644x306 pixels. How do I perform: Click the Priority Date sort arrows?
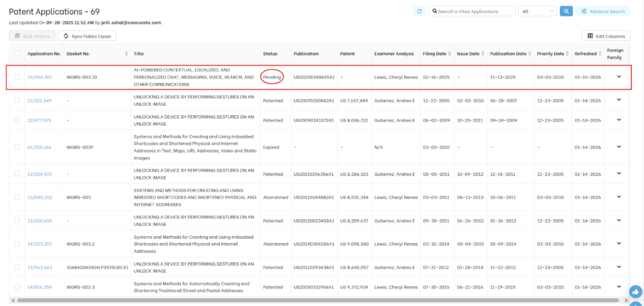[568, 54]
